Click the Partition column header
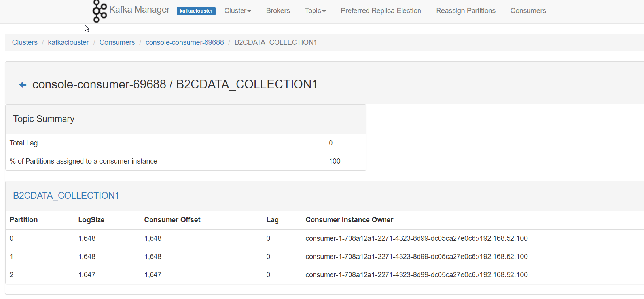The width and height of the screenshot is (644, 299). pos(23,220)
